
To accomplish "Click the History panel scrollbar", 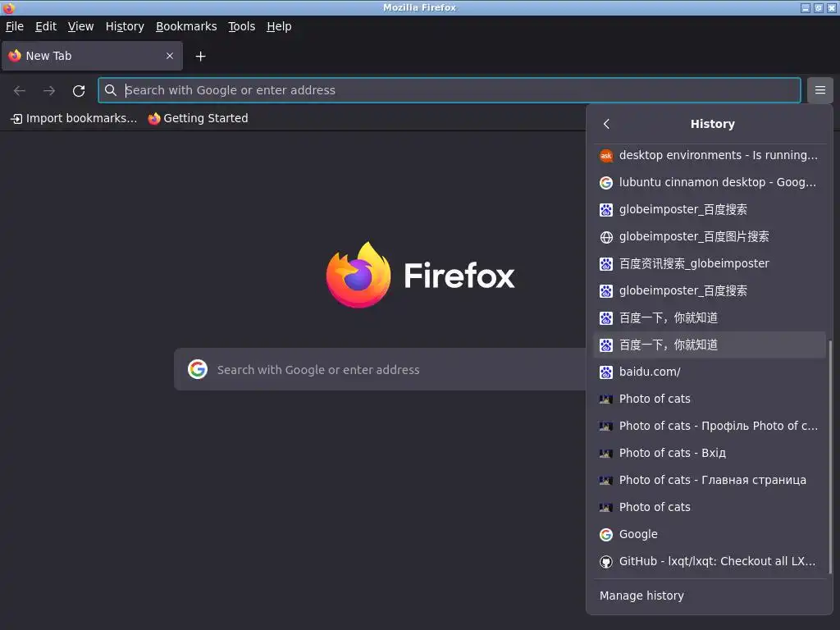I will pyautogui.click(x=830, y=457).
